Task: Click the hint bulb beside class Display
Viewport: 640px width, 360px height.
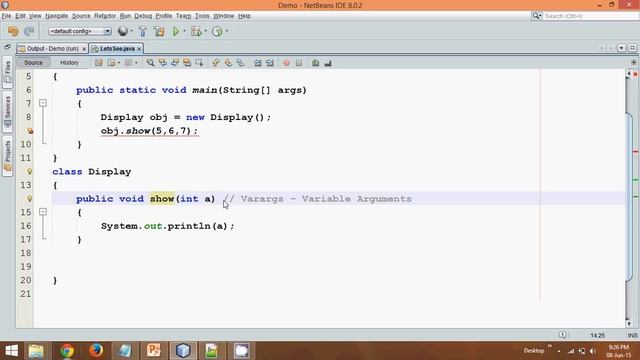Action: pos(29,172)
